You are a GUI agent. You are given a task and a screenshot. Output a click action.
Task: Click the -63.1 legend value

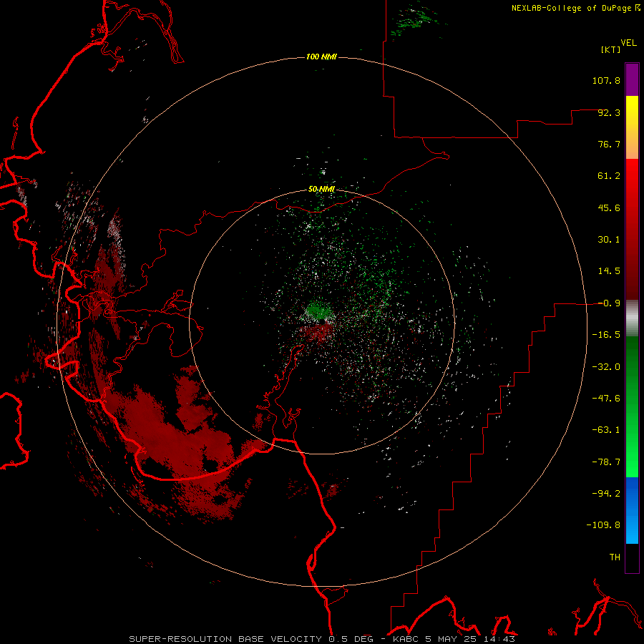[x=606, y=430]
